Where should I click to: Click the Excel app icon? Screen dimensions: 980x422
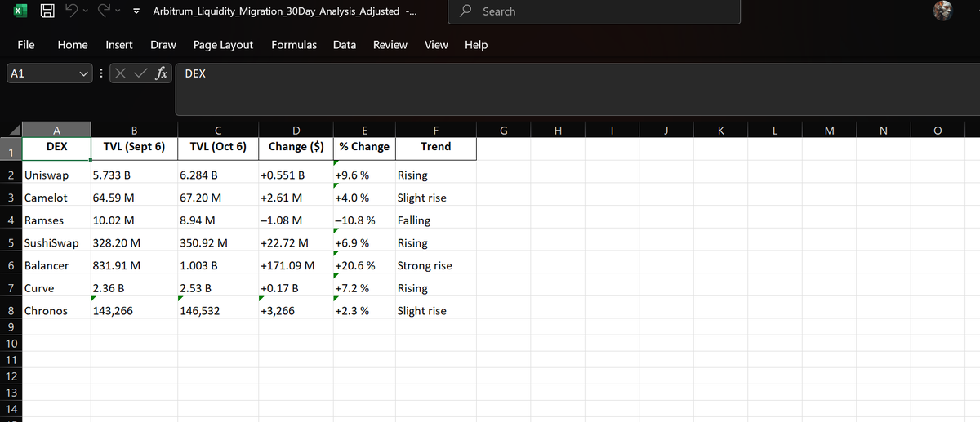(20, 11)
